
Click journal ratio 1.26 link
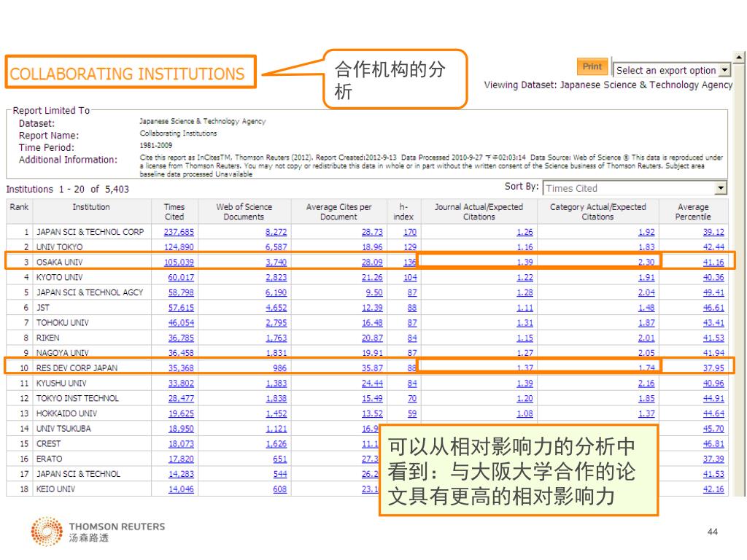[525, 232]
